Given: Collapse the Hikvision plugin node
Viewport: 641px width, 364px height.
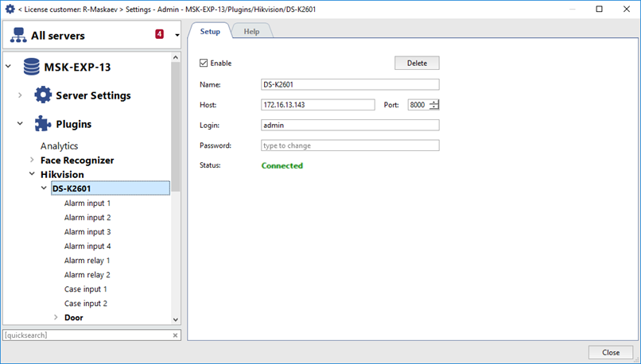Looking at the screenshot, I should coord(33,174).
